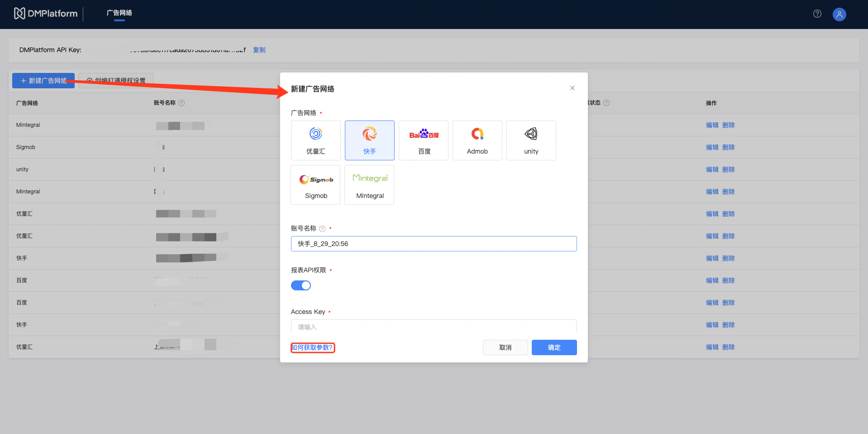The image size is (868, 434).
Task: Close the 新建广告网络 dialog
Action: coord(572,88)
